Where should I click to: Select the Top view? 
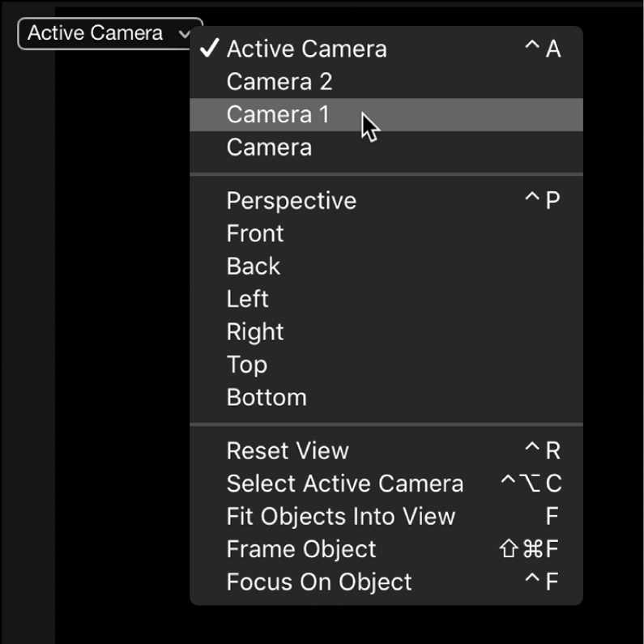[246, 365]
